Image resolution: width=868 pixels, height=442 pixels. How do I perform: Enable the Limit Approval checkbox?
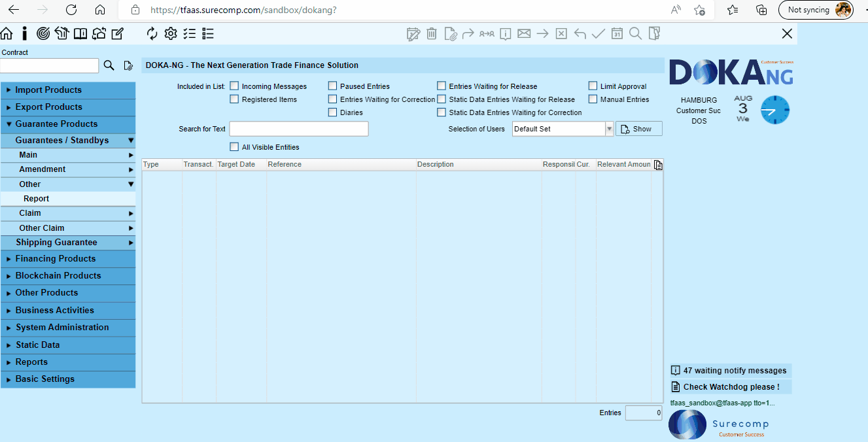(593, 86)
